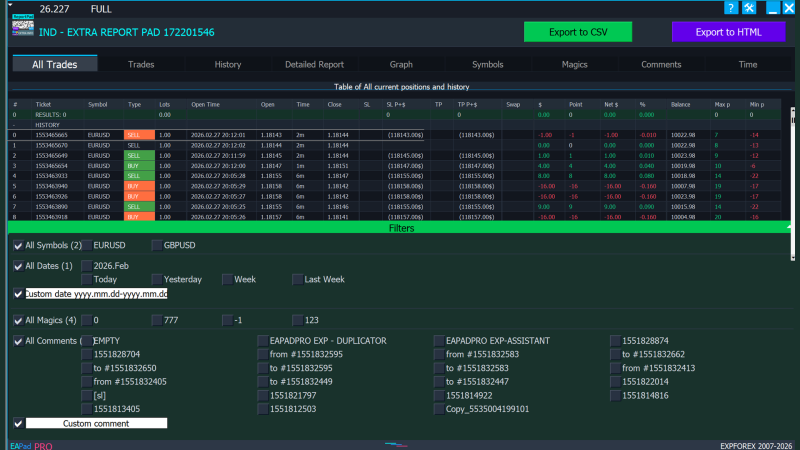
Task: Click the Custom date input field
Action: pyautogui.click(x=96, y=294)
